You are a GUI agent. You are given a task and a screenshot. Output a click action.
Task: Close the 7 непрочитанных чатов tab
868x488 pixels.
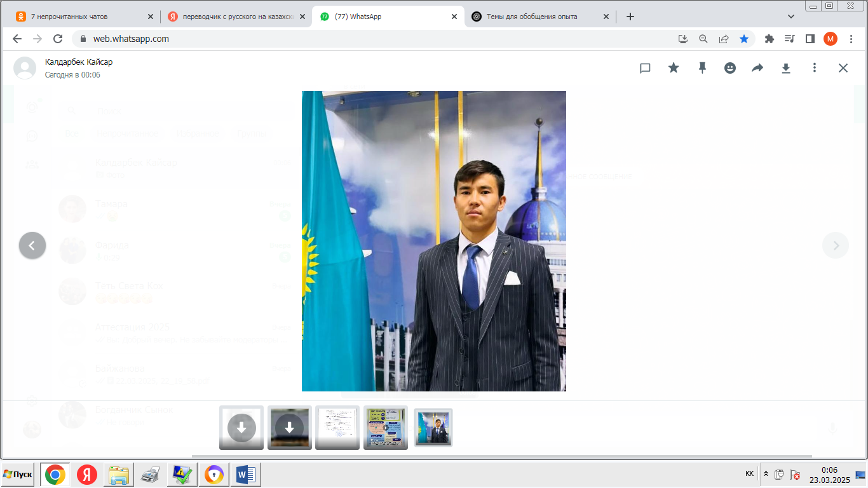pyautogui.click(x=151, y=17)
